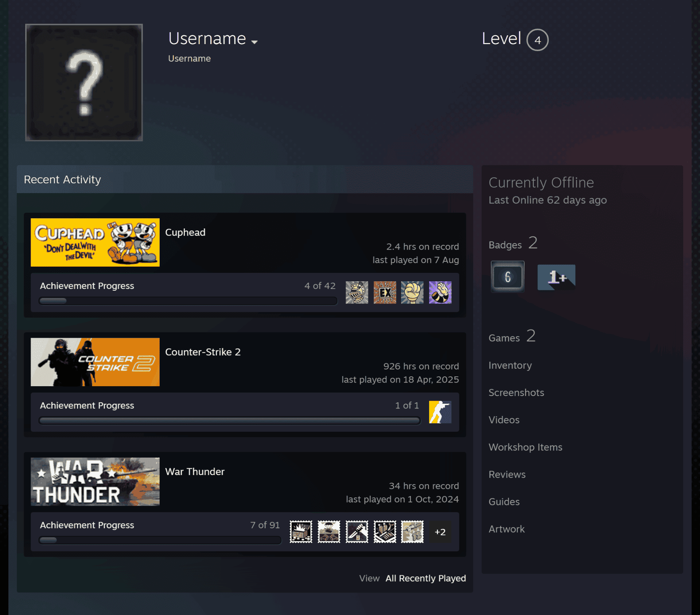The height and width of the screenshot is (615, 700).
Task: Open fourth War Thunder achievement icon
Action: (385, 532)
